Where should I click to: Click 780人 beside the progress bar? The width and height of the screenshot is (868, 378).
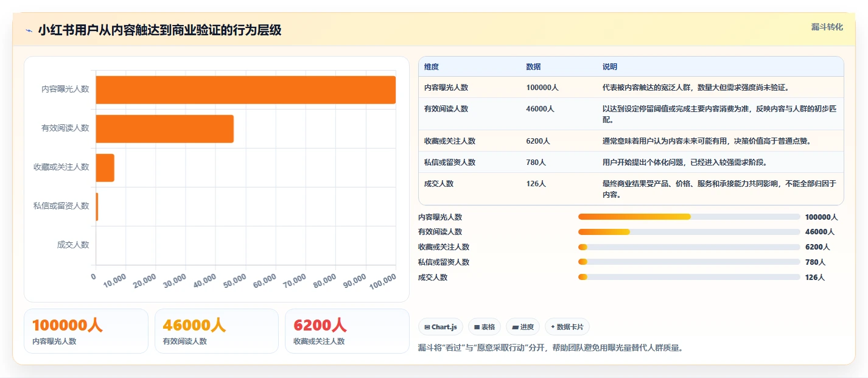(815, 262)
